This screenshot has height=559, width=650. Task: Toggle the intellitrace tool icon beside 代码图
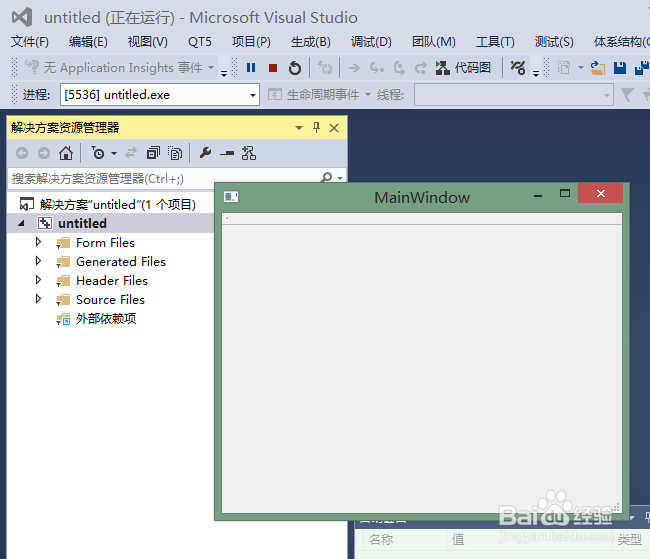pyautogui.click(x=518, y=68)
